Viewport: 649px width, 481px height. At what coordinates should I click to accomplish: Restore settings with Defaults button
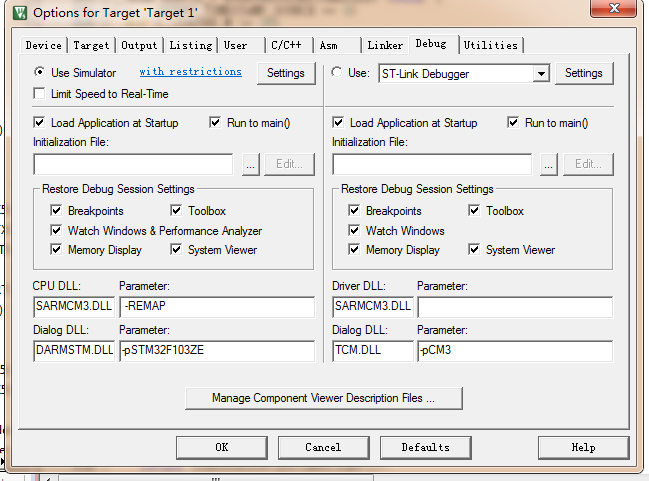pos(425,447)
